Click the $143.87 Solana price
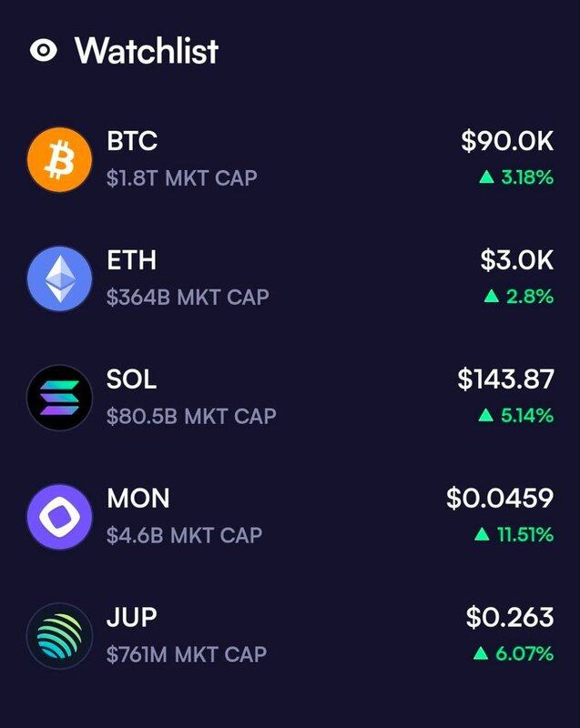 (x=505, y=379)
